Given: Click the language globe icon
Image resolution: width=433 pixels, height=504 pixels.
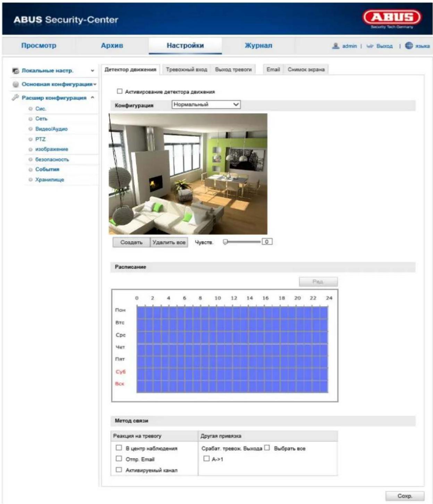Looking at the screenshot, I should [409, 46].
